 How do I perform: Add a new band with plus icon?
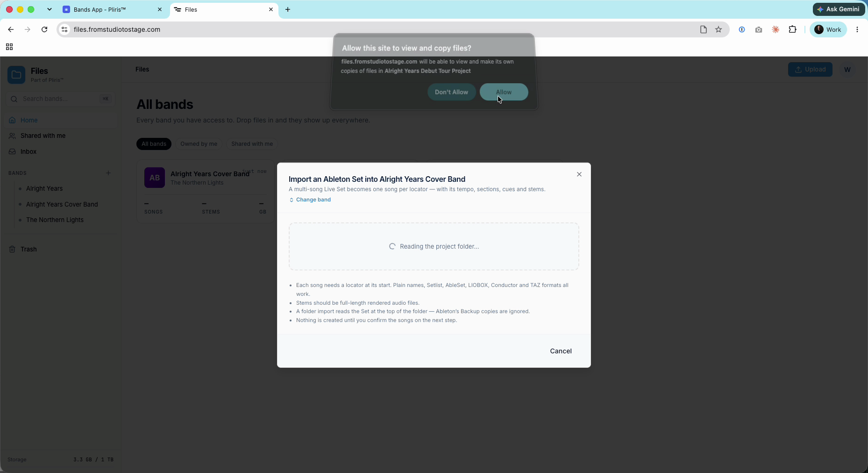[x=108, y=173]
